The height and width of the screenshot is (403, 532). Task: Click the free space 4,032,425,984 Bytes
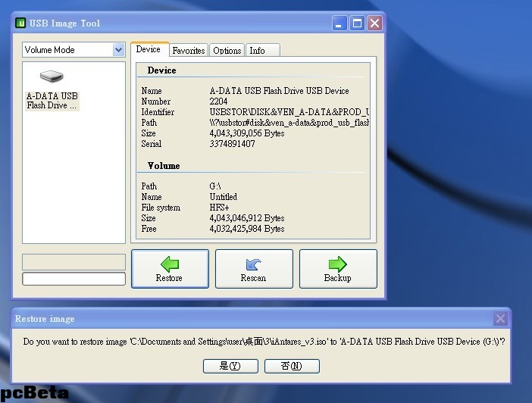246,229
